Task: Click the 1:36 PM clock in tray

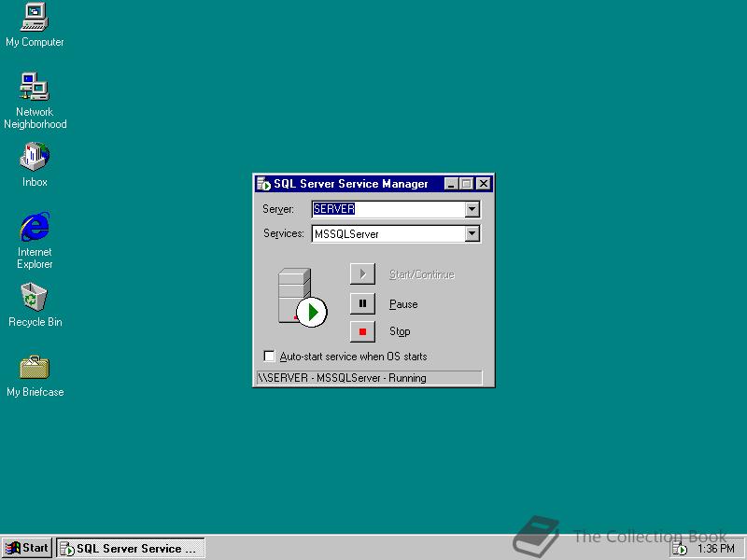Action: point(715,549)
